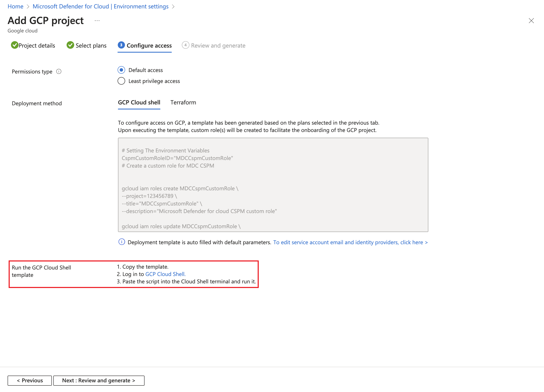This screenshot has height=392, width=544.
Task: Open the GCP Cloud Shell link
Action: coord(166,274)
